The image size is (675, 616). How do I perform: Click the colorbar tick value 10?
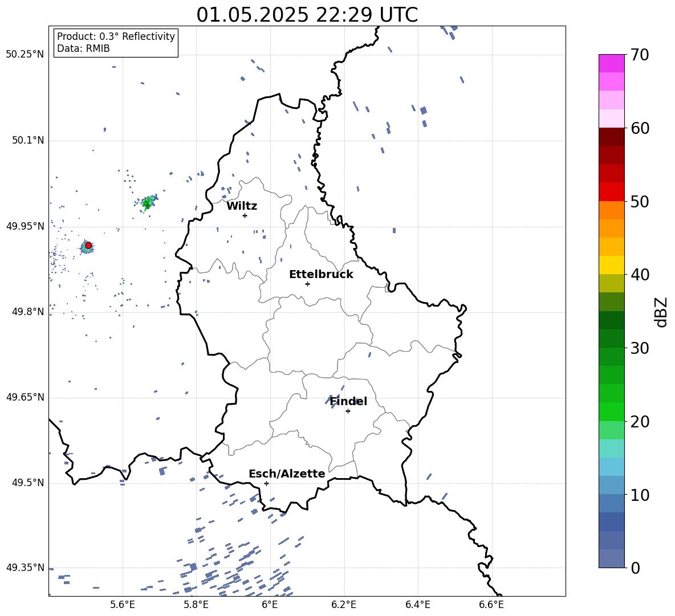point(640,495)
